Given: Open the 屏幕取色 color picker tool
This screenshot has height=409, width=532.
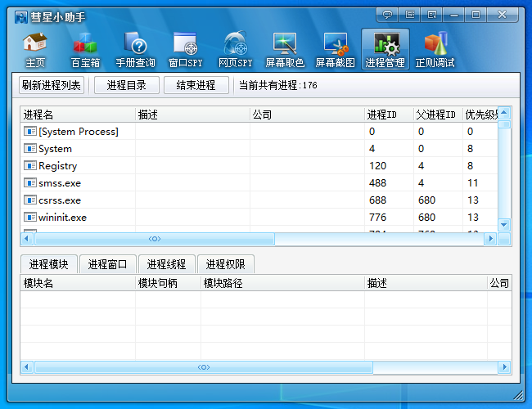Looking at the screenshot, I should pyautogui.click(x=285, y=50).
